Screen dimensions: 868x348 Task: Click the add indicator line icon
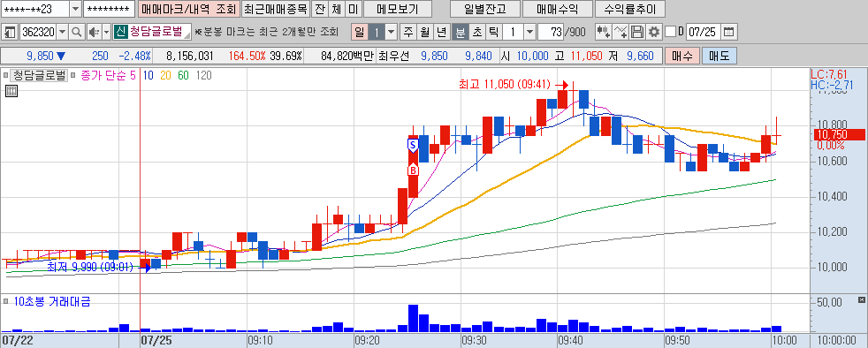621,32
